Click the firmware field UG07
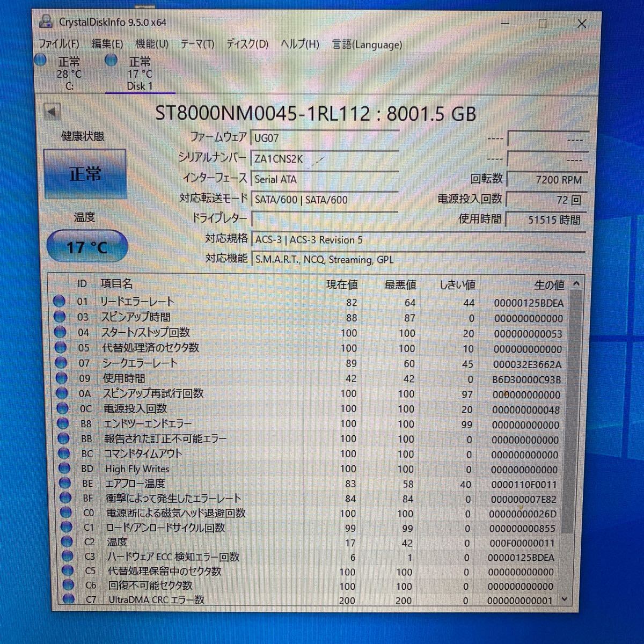Image resolution: width=644 pixels, height=644 pixels. (325, 138)
